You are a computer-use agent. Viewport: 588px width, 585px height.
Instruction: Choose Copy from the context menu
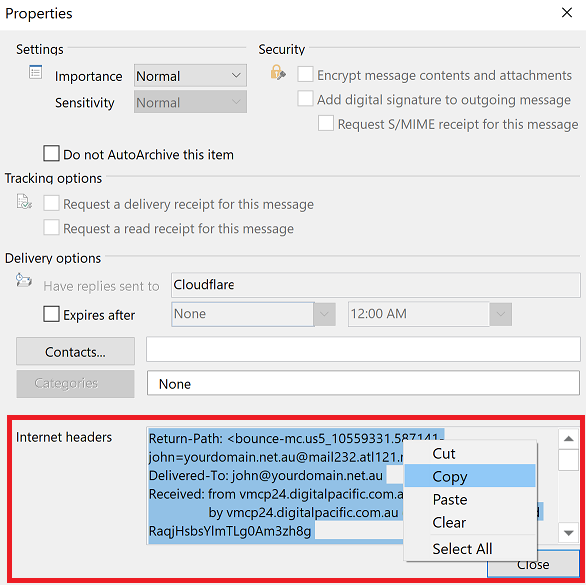click(x=470, y=476)
